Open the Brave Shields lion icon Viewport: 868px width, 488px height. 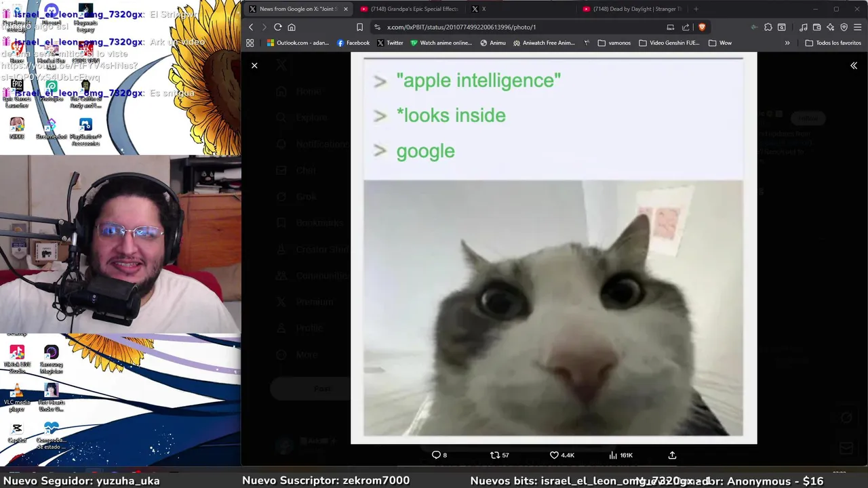point(702,27)
